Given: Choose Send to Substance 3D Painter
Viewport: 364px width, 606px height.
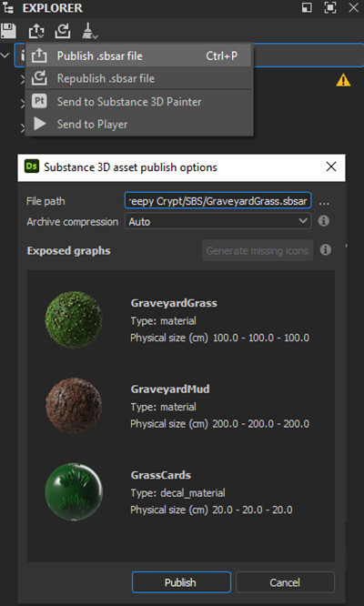Looking at the screenshot, I should tap(139, 102).
